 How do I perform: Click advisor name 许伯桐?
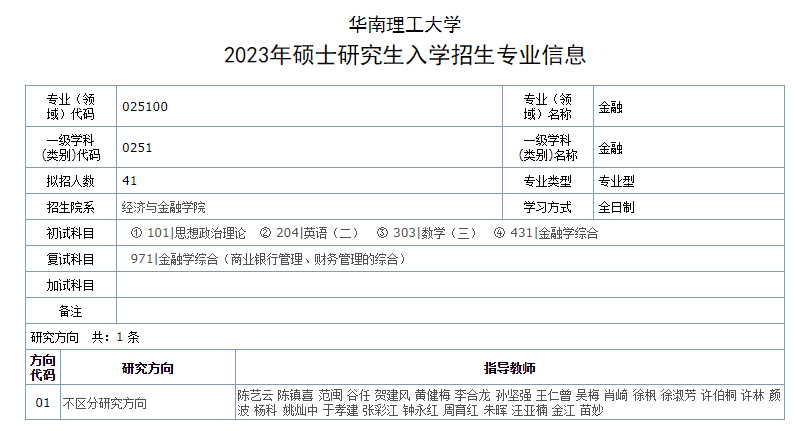click(718, 395)
